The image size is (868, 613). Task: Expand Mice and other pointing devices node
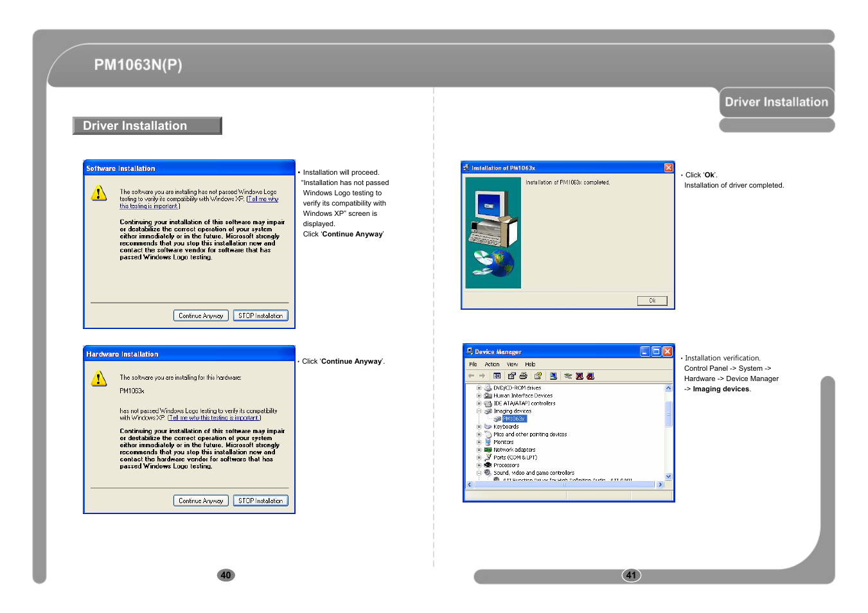pos(479,434)
